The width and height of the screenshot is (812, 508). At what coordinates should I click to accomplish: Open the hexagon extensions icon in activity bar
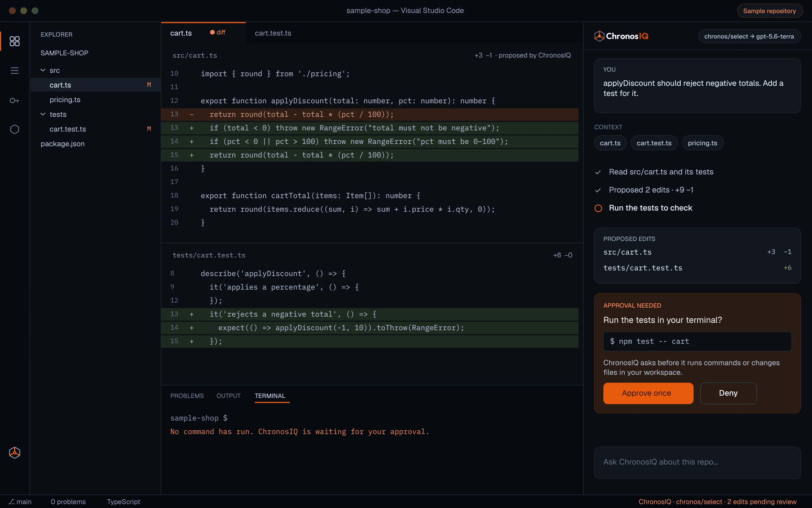point(14,129)
